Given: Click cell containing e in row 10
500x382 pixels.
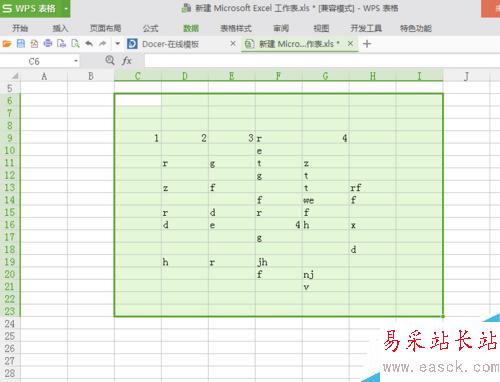Looking at the screenshot, I should 279,151.
